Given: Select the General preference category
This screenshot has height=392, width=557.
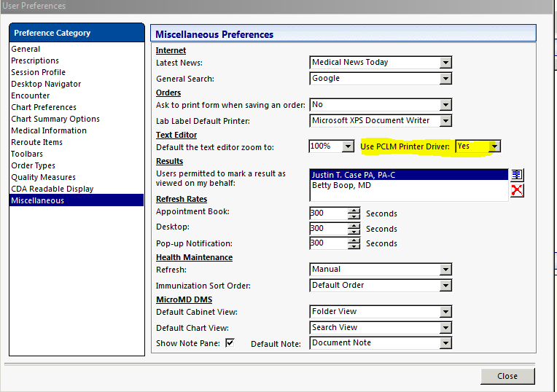Looking at the screenshot, I should pyautogui.click(x=26, y=49).
